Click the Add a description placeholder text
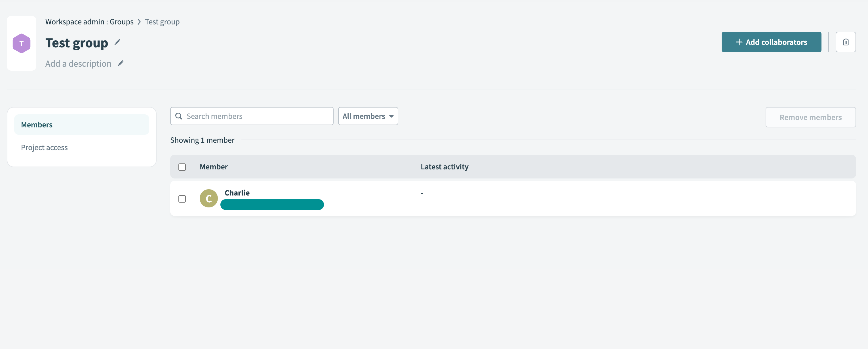 coord(78,63)
